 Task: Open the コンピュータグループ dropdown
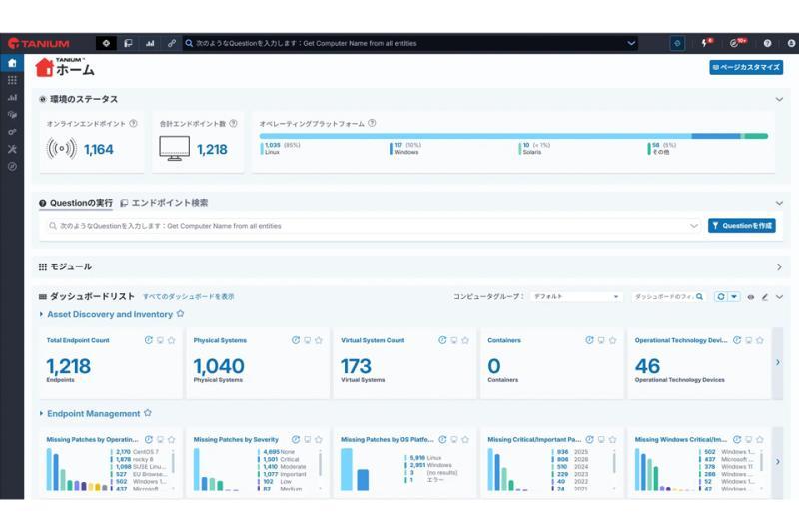tap(575, 296)
